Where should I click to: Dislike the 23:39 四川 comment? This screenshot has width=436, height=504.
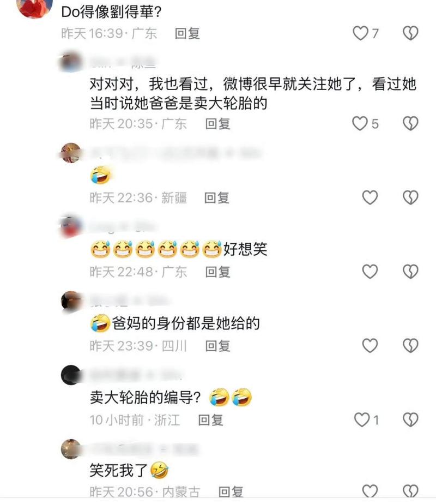click(410, 345)
